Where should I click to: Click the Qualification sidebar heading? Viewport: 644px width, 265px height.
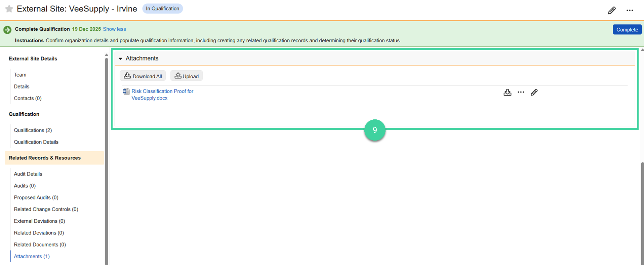[24, 114]
